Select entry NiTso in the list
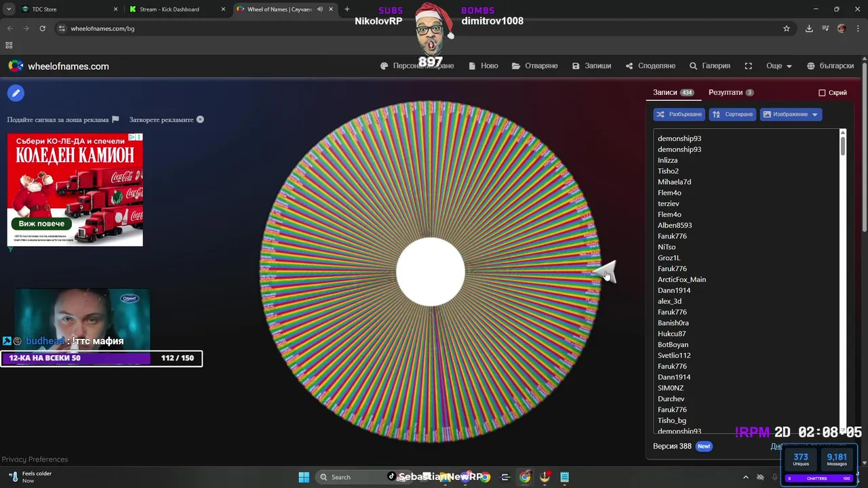868x488 pixels. [667, 247]
